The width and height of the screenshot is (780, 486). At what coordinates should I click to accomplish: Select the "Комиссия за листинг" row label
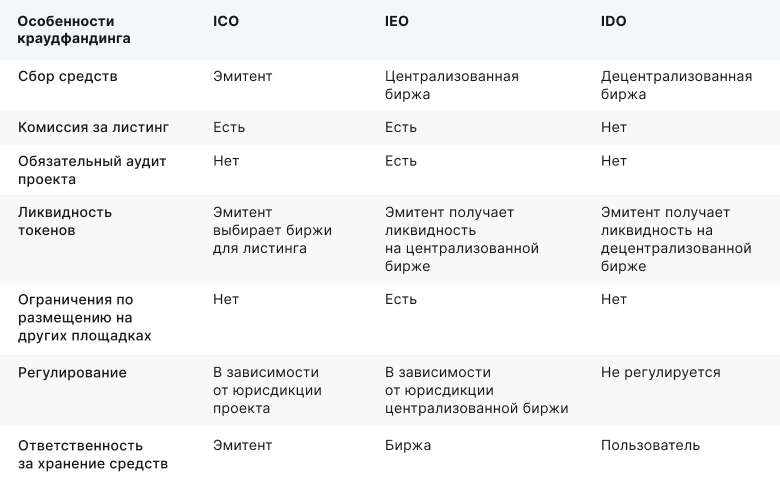point(94,128)
